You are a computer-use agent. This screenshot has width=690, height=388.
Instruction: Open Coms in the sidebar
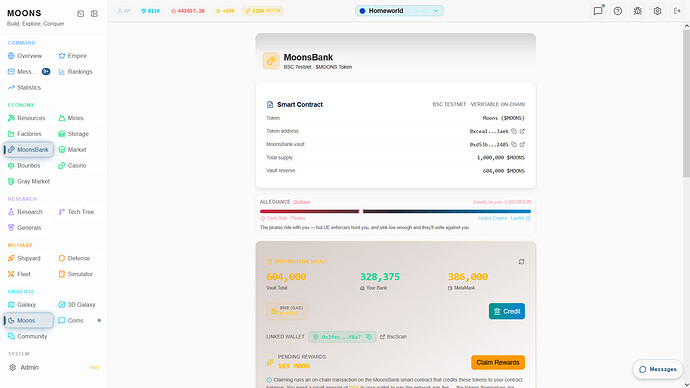tap(71, 320)
